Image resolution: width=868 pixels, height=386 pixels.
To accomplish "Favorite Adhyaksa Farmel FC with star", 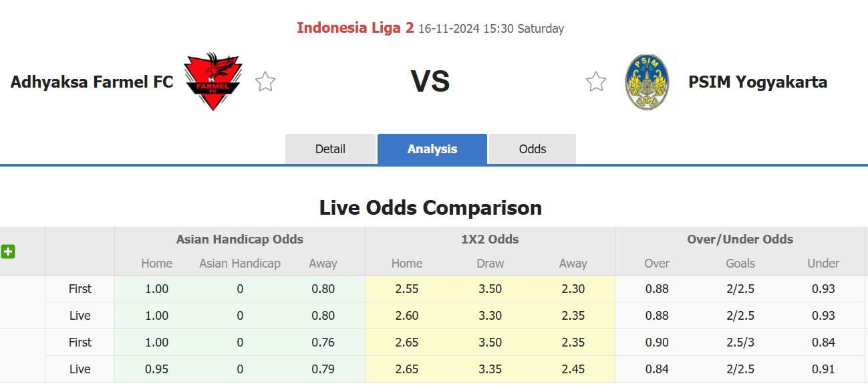I will 265,82.
